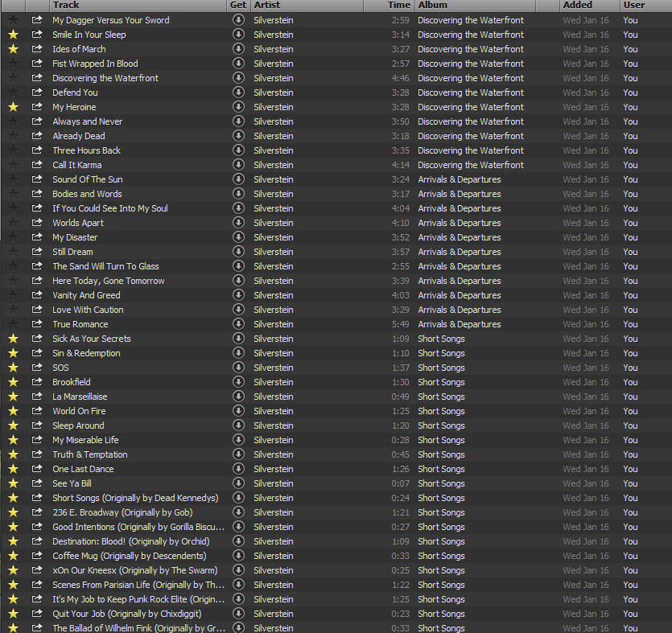Sort by the Time column header
This screenshot has width=672, height=633.
390,5
